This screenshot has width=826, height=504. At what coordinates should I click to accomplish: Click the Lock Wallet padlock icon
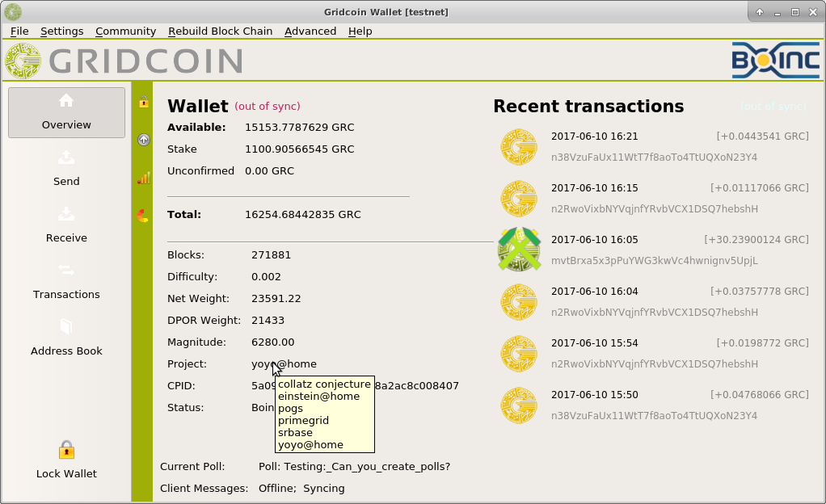coord(66,450)
